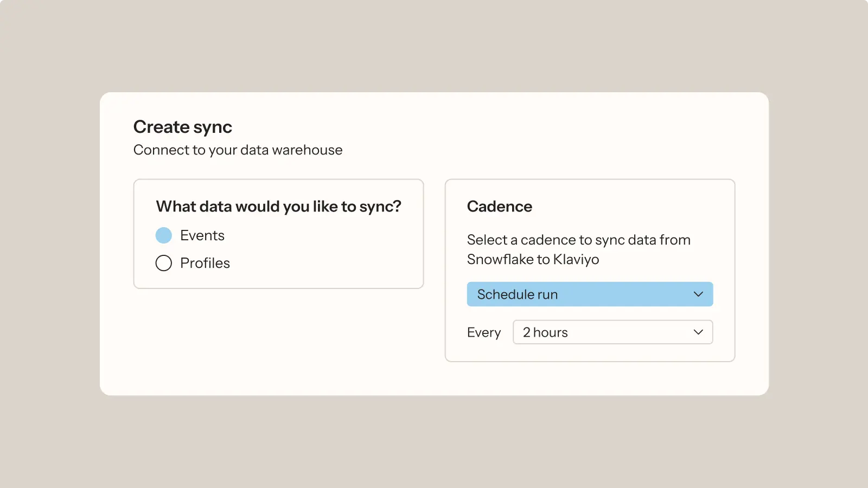Click the '2 hours' value text
Viewport: 868px width, 488px height.
click(x=545, y=332)
